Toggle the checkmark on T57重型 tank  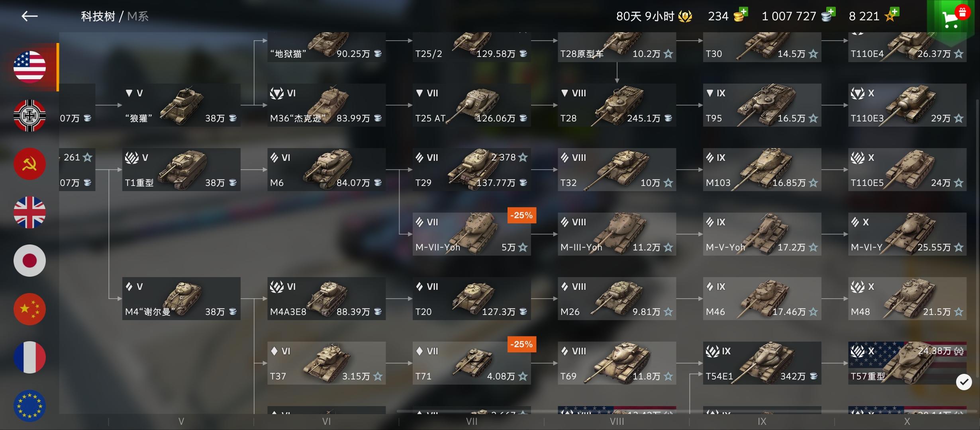point(964,382)
